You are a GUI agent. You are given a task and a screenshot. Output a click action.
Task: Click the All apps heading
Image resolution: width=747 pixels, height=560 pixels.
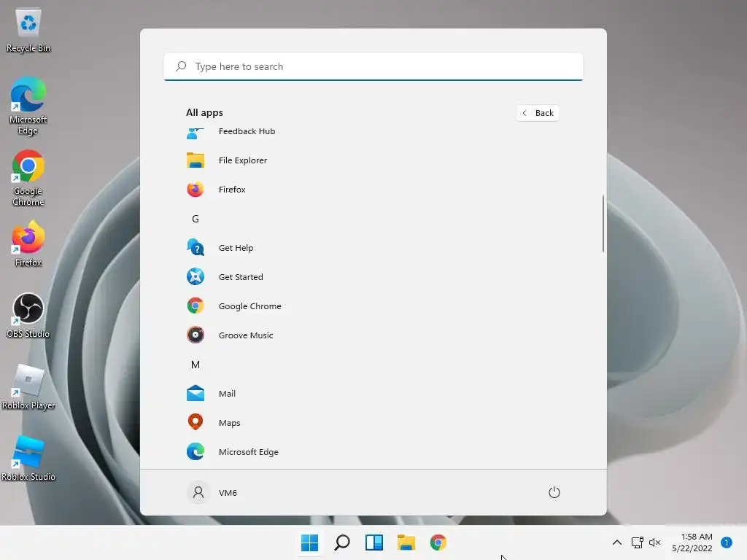click(x=204, y=113)
